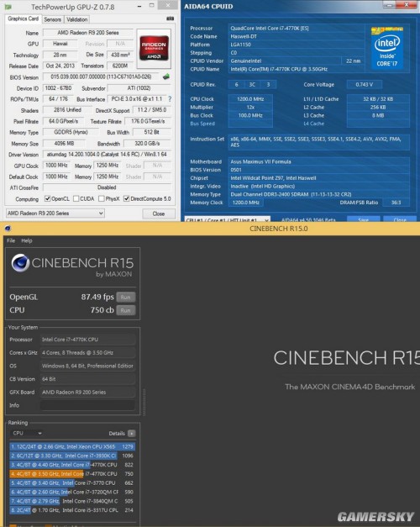Click the Bus Interface question mark

(170, 99)
